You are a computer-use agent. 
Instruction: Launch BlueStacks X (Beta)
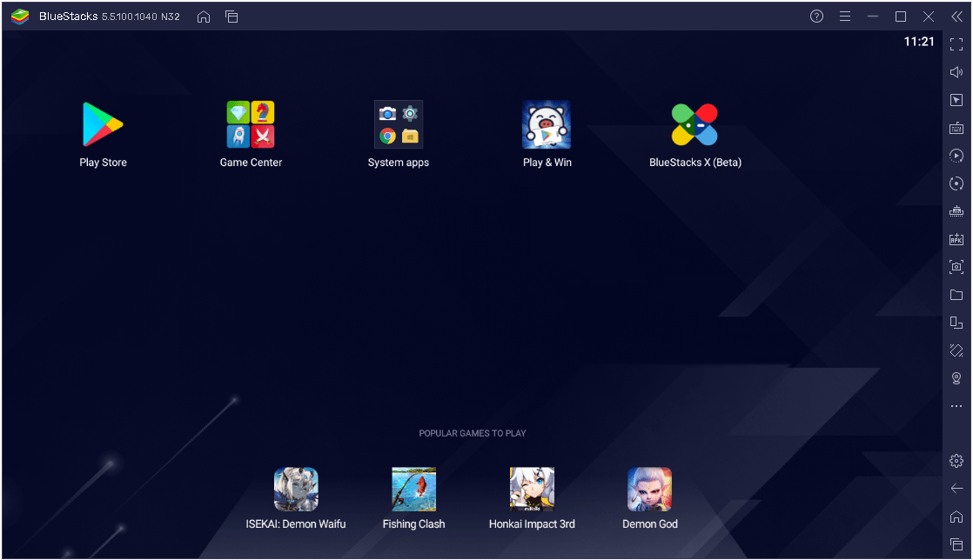(695, 124)
